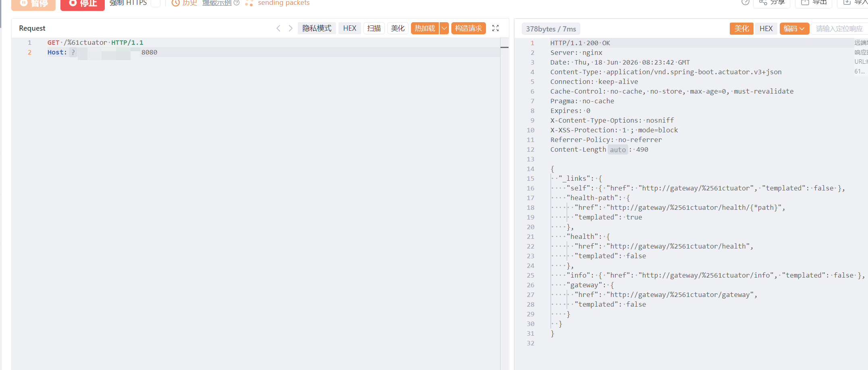Go to the next request with the right arrow
The height and width of the screenshot is (370, 868).
coord(291,28)
